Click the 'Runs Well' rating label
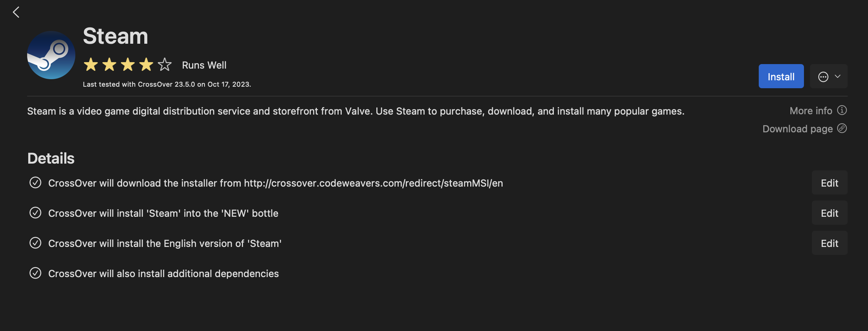Viewport: 868px width, 331px height. pos(204,65)
